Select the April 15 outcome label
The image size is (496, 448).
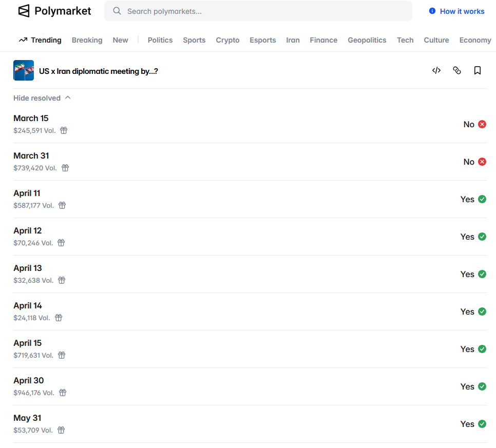pyautogui.click(x=28, y=343)
